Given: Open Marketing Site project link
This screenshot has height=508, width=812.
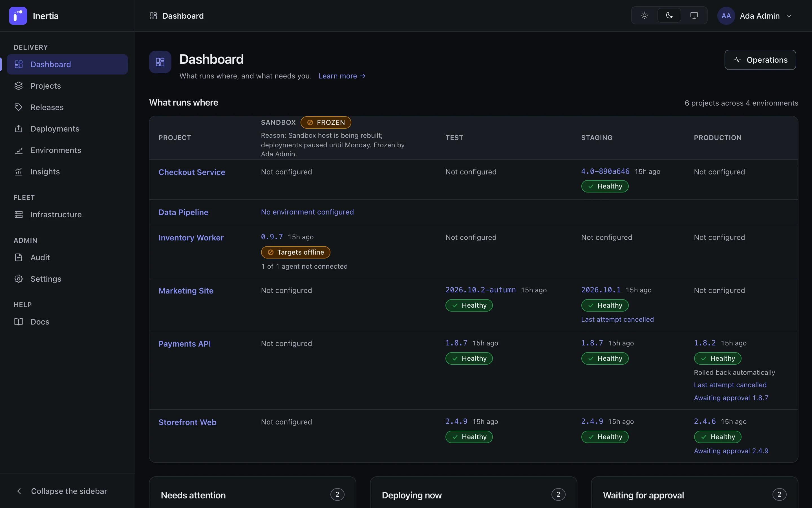Looking at the screenshot, I should pos(186,291).
